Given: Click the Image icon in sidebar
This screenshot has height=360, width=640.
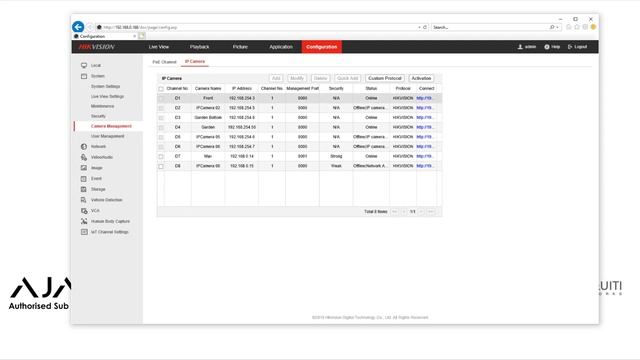Looking at the screenshot, I should click(84, 168).
